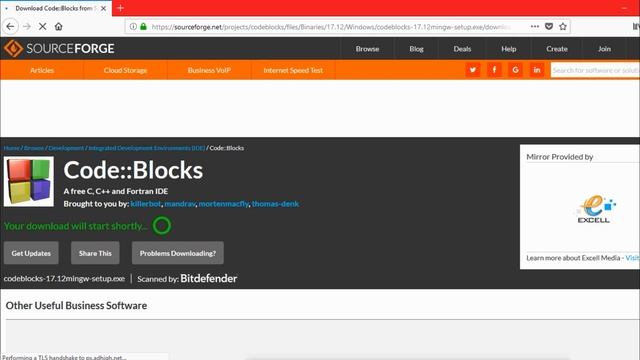Select Cloud Storage in the orange bar
640x360 pixels.
(125, 70)
